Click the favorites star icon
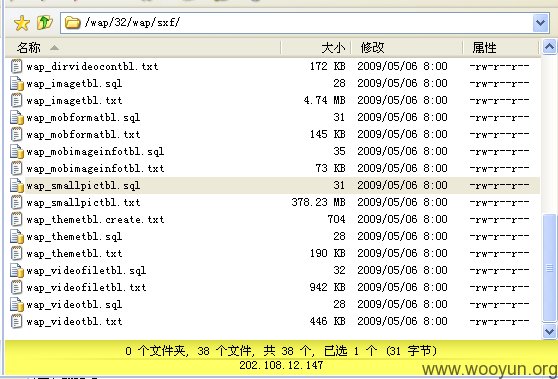The image size is (558, 379). coord(22,23)
